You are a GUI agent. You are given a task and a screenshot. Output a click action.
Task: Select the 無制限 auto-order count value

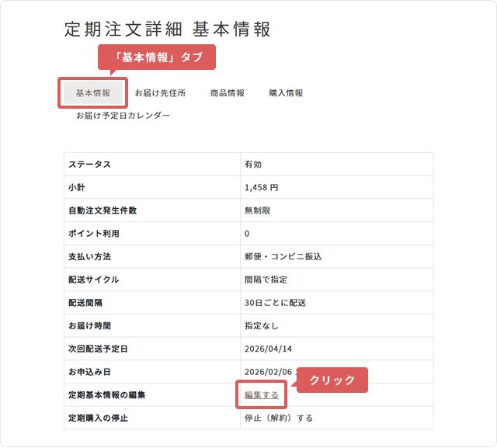pyautogui.click(x=257, y=210)
